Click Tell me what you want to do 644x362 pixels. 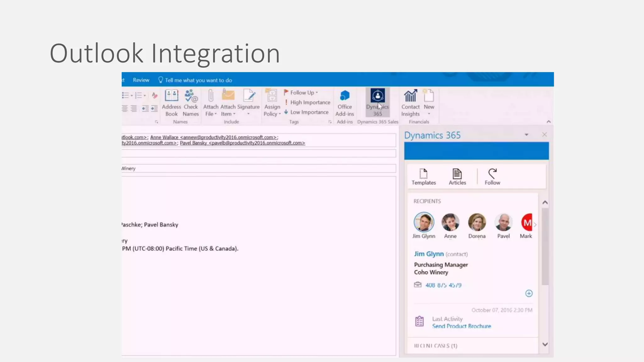click(x=198, y=80)
